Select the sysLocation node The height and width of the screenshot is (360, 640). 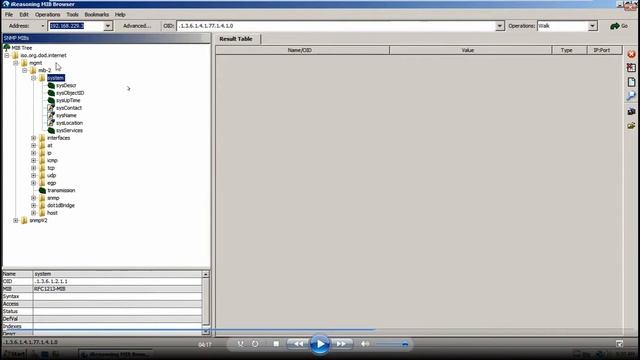pyautogui.click(x=69, y=123)
